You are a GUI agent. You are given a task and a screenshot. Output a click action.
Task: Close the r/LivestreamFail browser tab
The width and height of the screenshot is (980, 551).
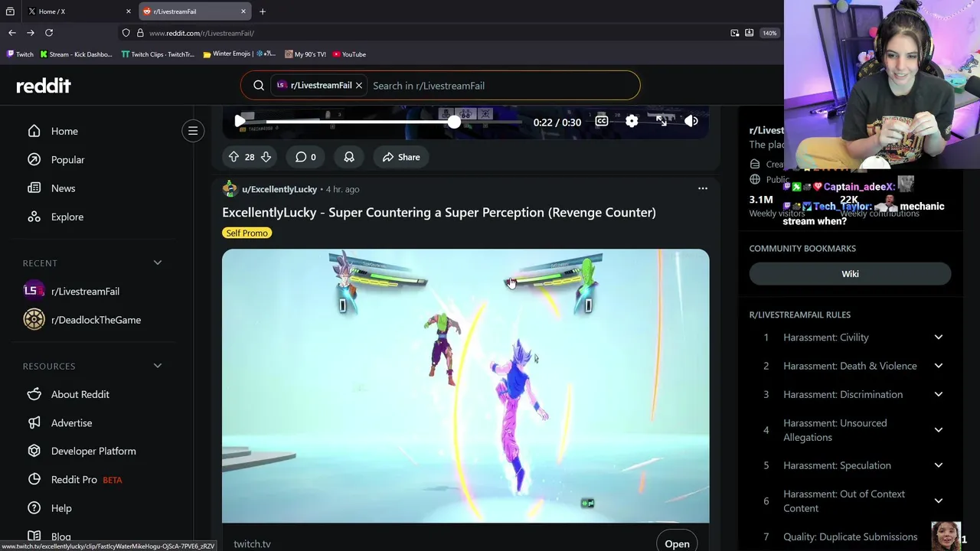click(x=243, y=11)
